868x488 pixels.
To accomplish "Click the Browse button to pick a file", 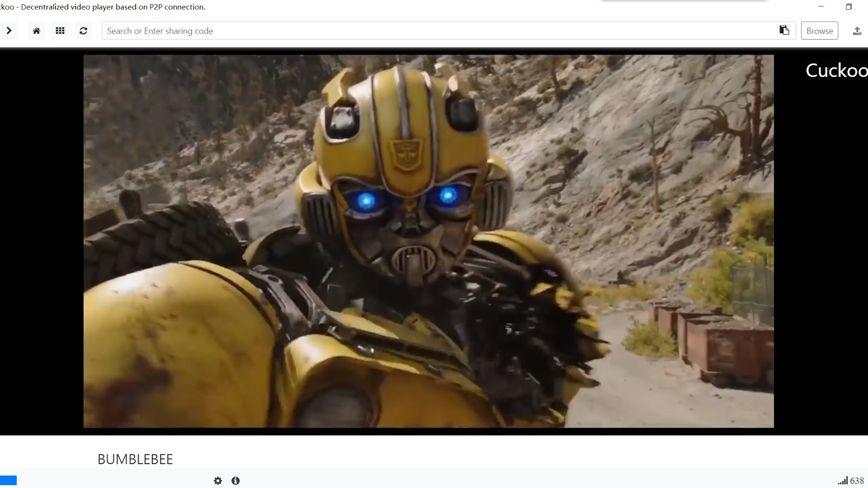I will tap(819, 31).
